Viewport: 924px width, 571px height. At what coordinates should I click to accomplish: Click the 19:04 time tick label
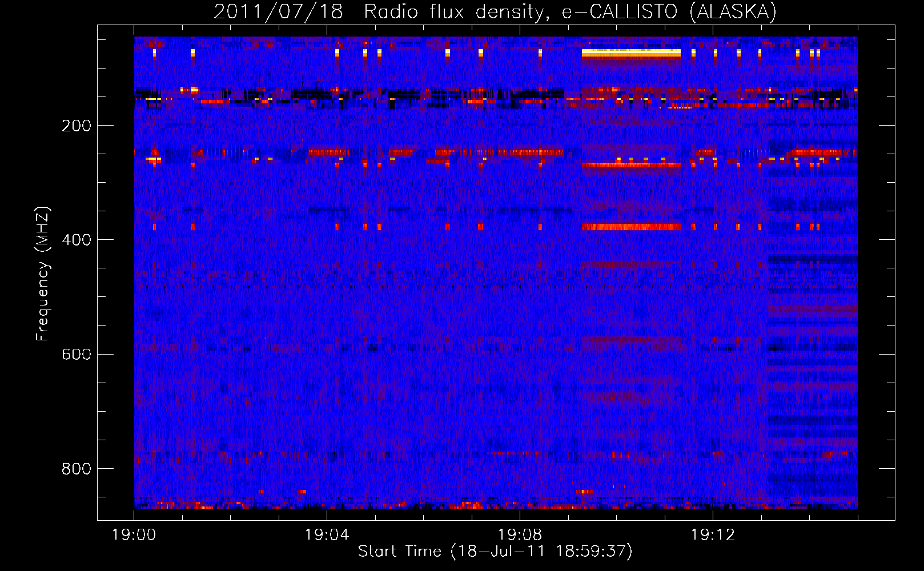(327, 535)
